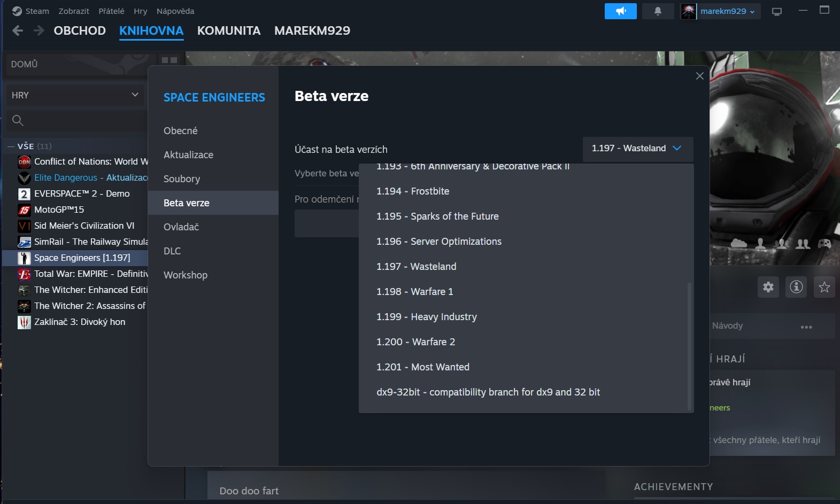Open the HRY library filter dropdown

75,95
